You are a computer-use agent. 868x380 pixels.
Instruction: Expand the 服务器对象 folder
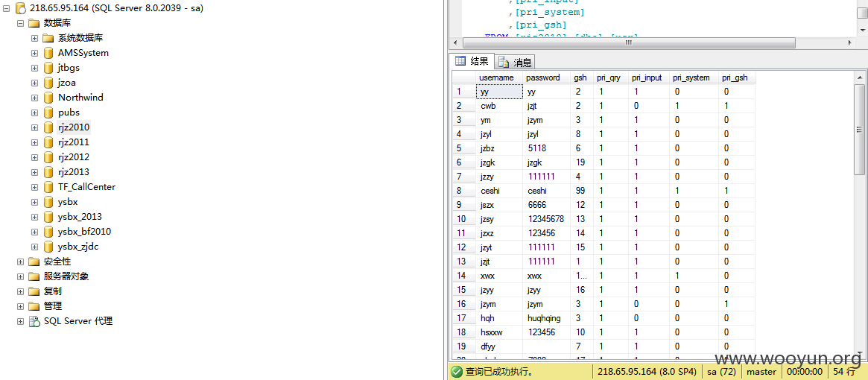[x=20, y=276]
